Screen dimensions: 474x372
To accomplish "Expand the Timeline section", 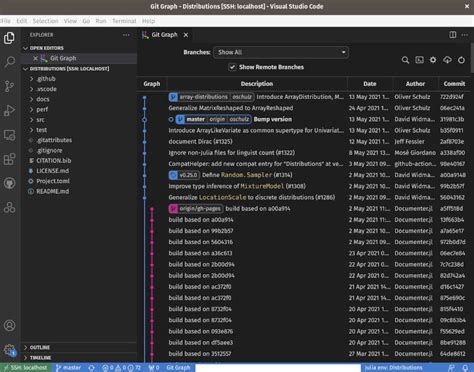I will [x=79, y=358].
